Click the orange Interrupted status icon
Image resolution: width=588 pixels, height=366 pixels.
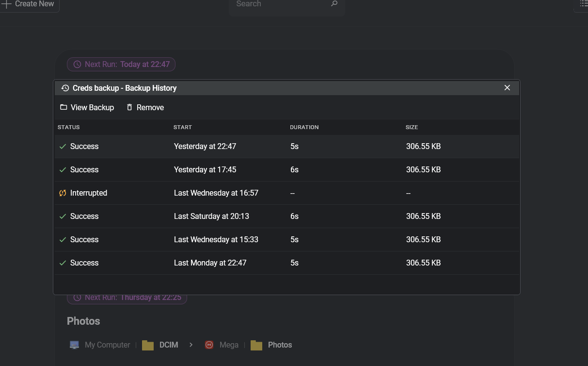pos(63,193)
